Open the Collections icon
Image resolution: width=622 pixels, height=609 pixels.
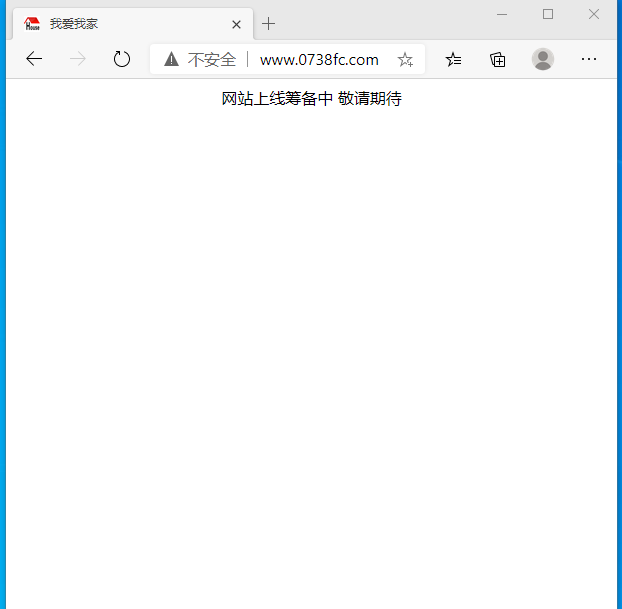pyautogui.click(x=498, y=60)
